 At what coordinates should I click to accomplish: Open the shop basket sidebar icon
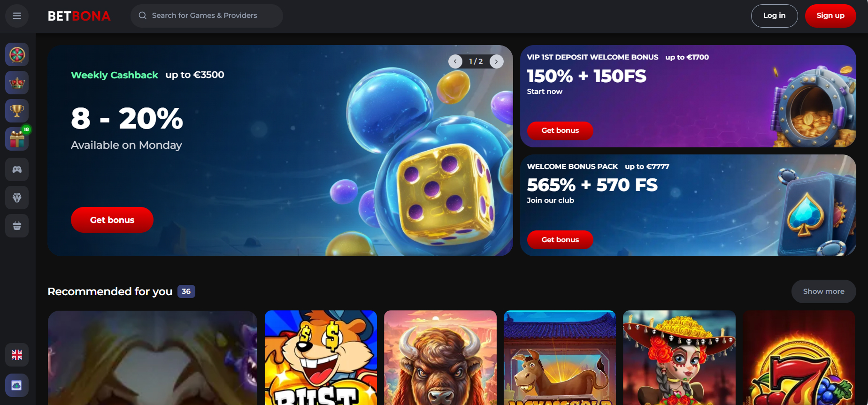point(17,226)
